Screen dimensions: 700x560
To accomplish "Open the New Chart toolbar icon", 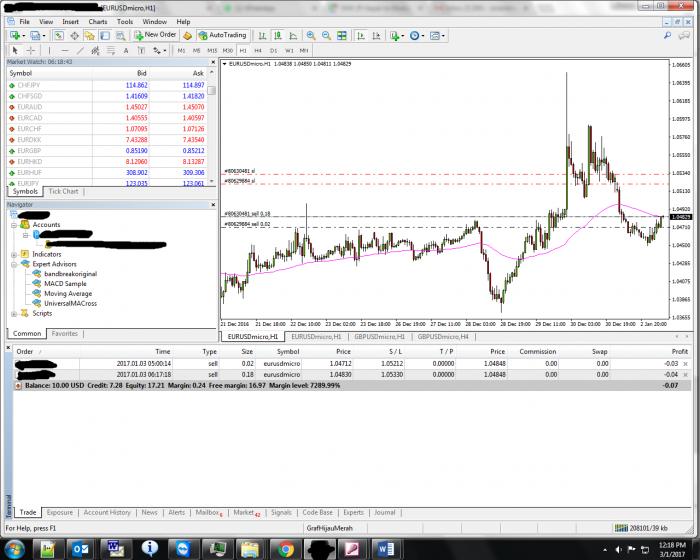I will pyautogui.click(x=14, y=35).
